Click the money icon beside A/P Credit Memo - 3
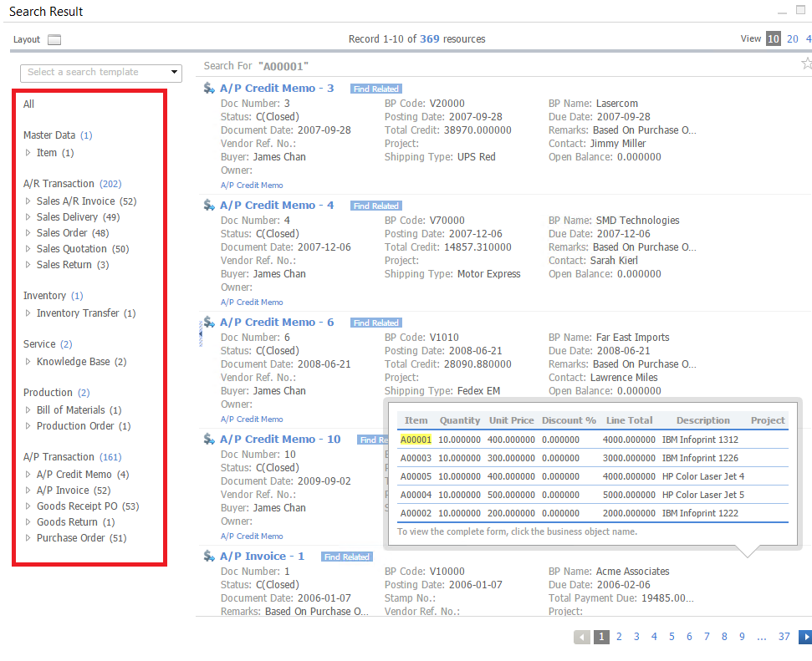This screenshot has height=661, width=812. (207, 87)
